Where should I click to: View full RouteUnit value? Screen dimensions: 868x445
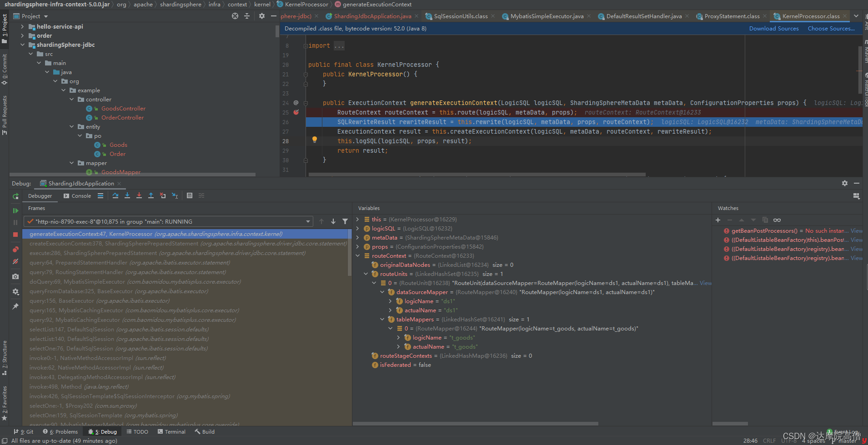click(706, 283)
